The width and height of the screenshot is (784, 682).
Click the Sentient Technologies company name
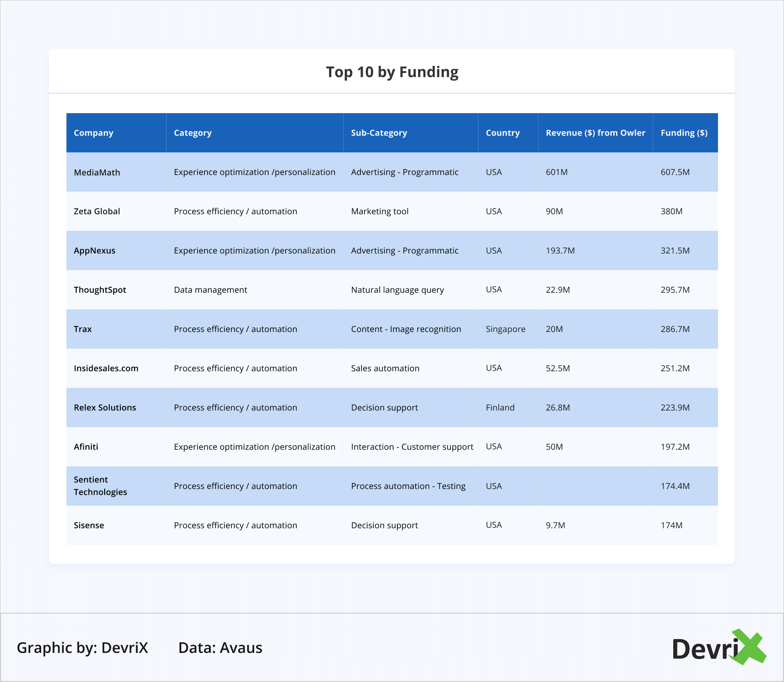tap(100, 486)
